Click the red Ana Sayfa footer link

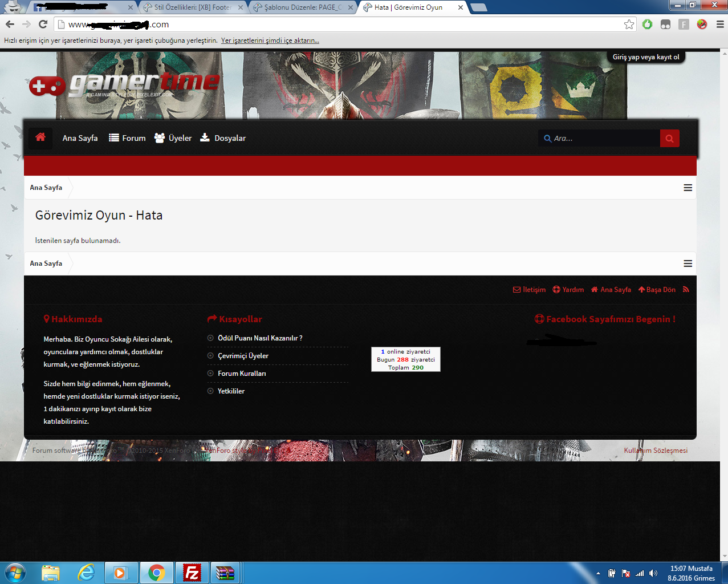(x=611, y=290)
